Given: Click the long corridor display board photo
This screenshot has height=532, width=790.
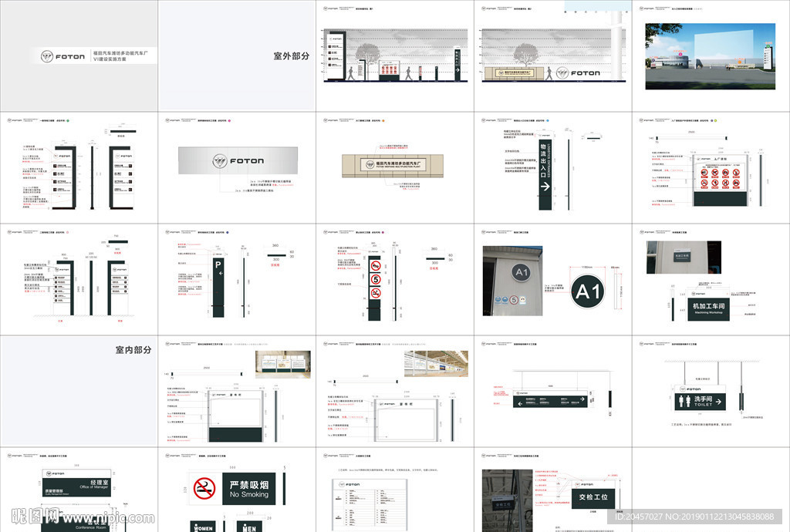Looking at the screenshot, I should click(436, 364).
